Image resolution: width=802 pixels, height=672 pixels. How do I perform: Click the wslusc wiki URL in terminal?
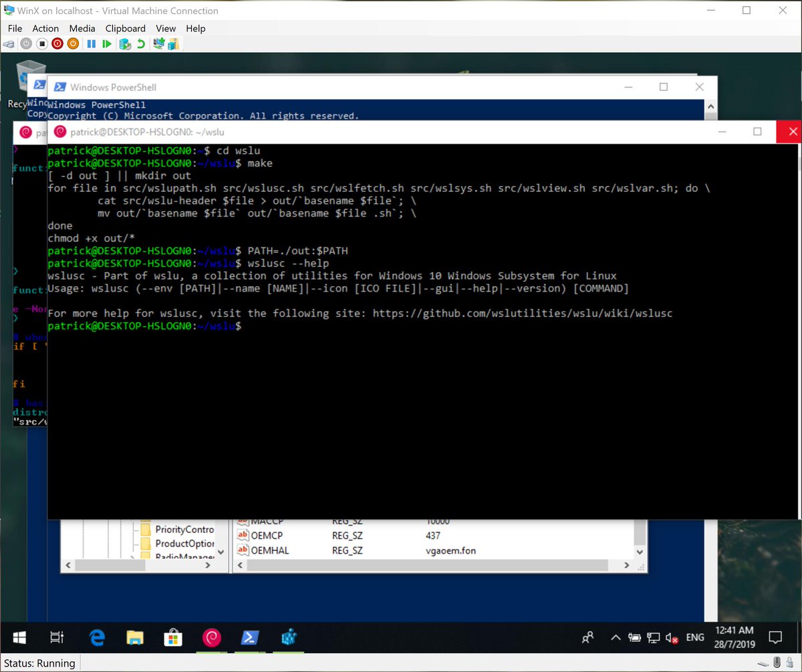point(523,313)
